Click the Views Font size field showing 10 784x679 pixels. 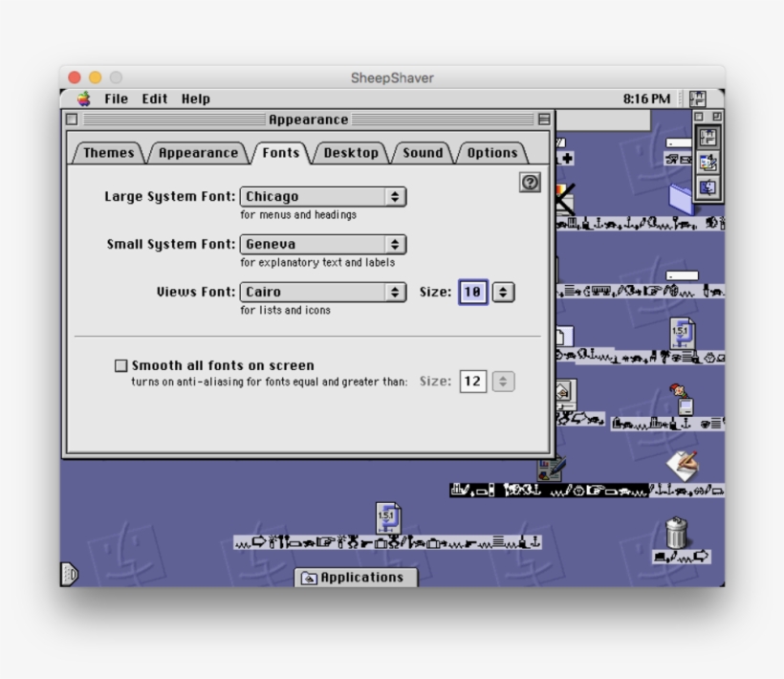pyautogui.click(x=473, y=292)
